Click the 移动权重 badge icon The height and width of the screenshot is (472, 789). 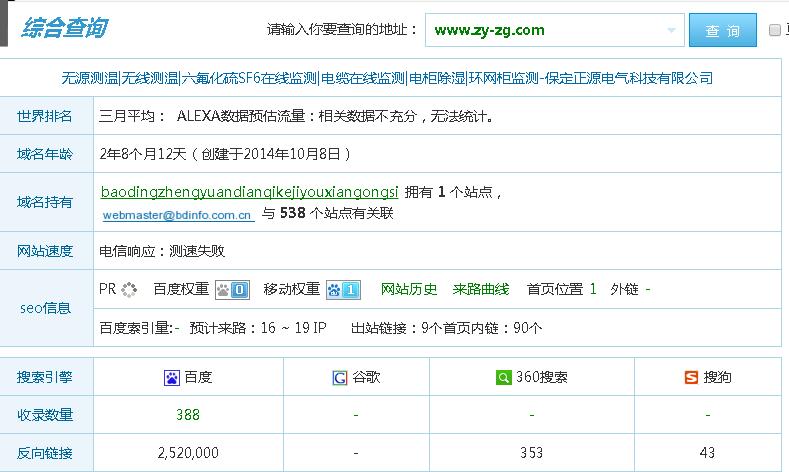343,290
